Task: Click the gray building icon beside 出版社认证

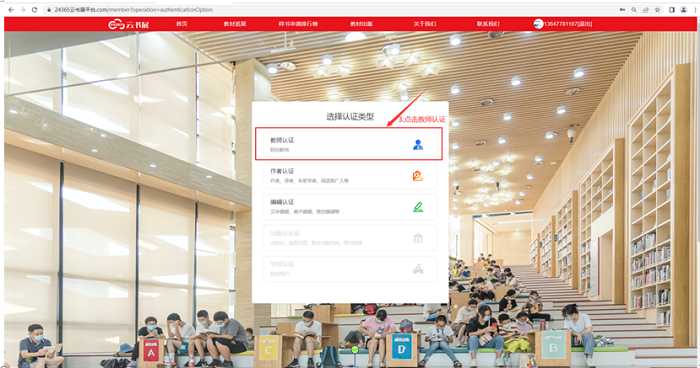Action: pos(418,238)
